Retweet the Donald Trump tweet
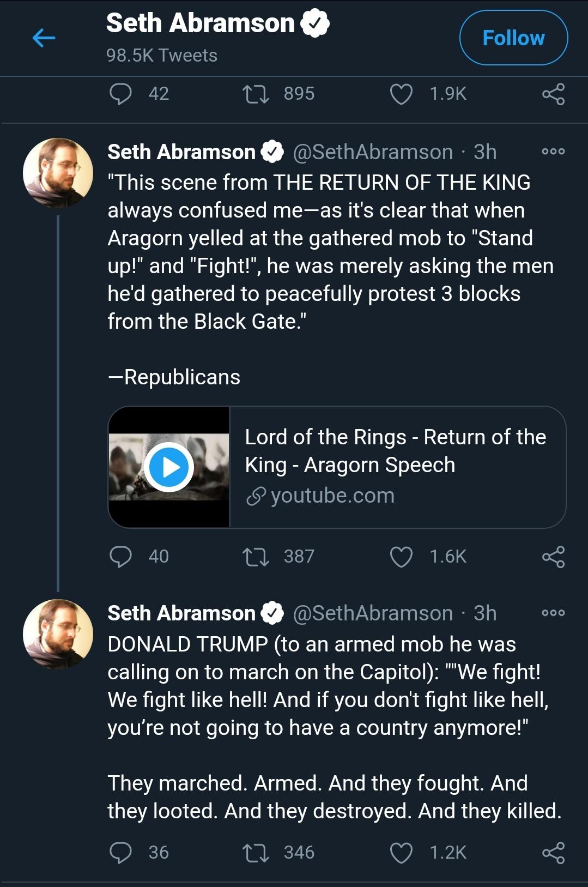588x887 pixels. pyautogui.click(x=255, y=853)
